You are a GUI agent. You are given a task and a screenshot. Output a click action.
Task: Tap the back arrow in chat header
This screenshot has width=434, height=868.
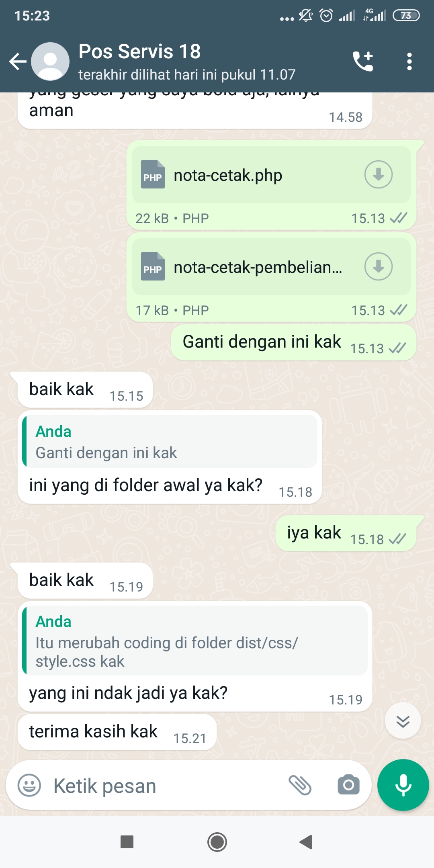(x=18, y=61)
